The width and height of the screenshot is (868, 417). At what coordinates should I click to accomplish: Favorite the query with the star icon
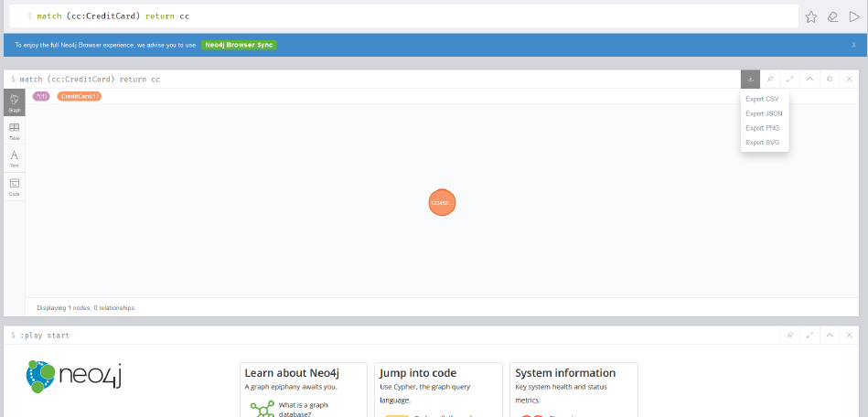(x=810, y=16)
